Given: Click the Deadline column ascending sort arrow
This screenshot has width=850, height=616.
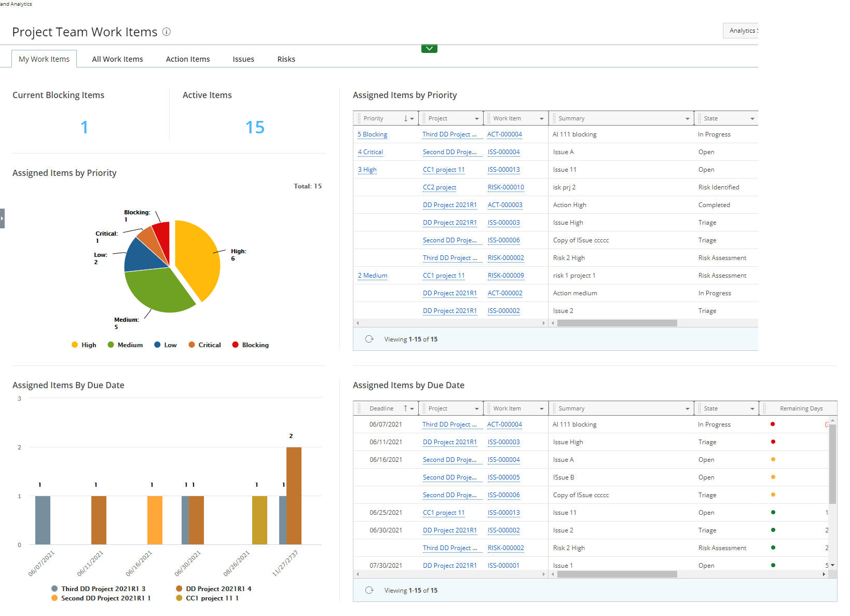Looking at the screenshot, I should (406, 408).
